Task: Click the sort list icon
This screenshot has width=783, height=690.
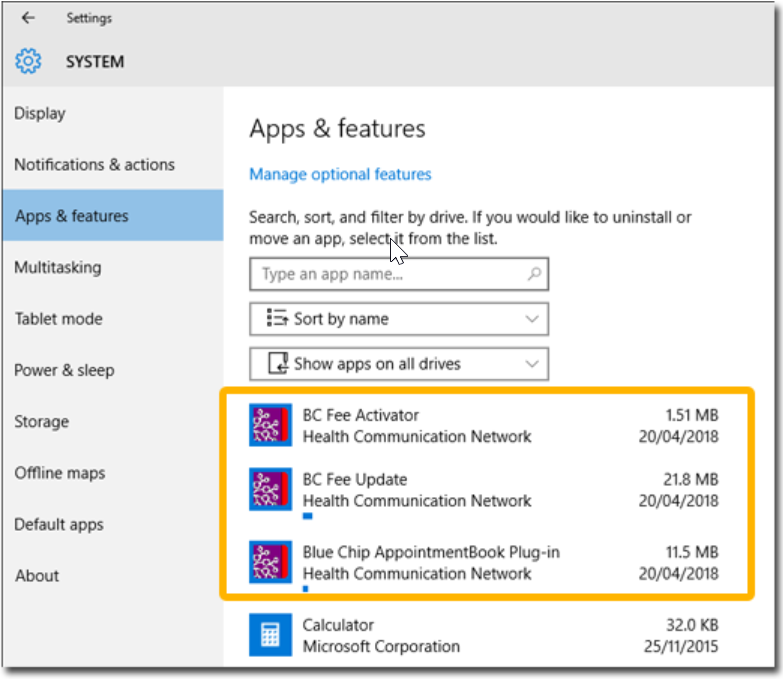Action: 277,318
